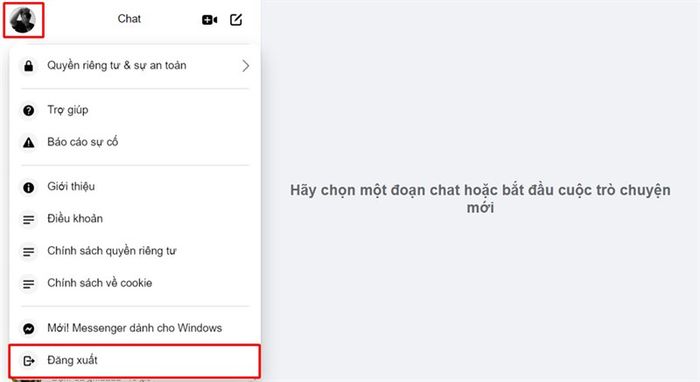Compose a new message with pencil icon

[236, 20]
